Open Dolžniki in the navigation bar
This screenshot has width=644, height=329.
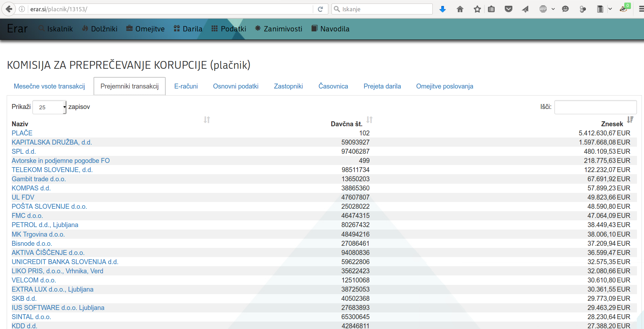click(x=100, y=29)
